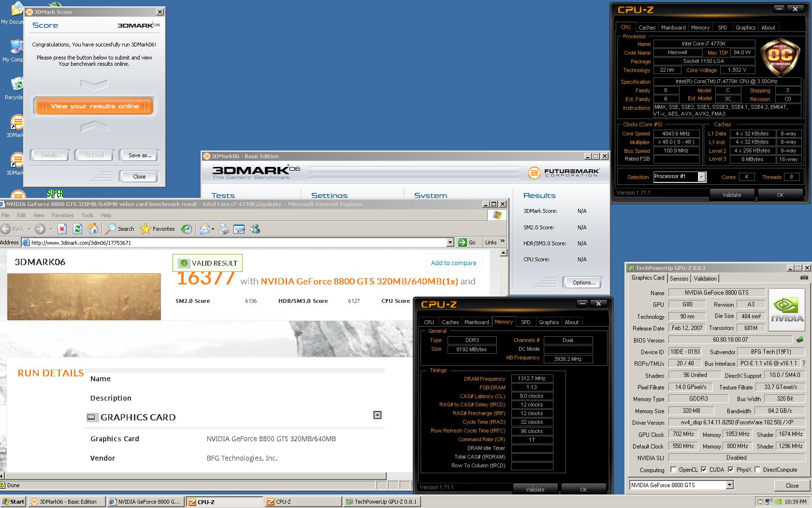The image size is (812, 508).
Task: Open Favorites star in IE toolbar
Action: [157, 229]
